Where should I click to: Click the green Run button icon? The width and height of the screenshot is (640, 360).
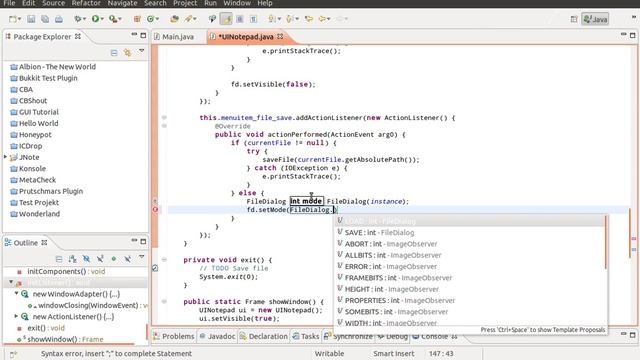95,19
